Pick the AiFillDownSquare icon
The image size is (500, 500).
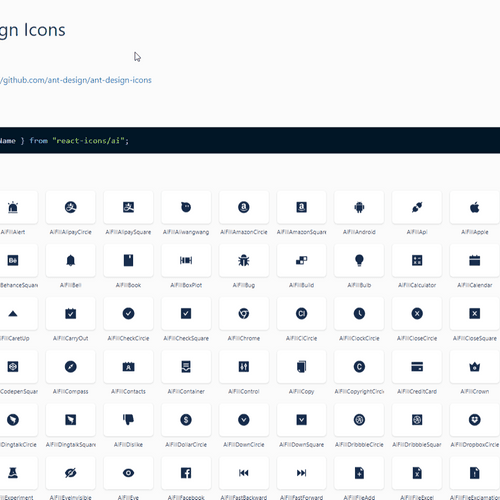[x=301, y=420]
